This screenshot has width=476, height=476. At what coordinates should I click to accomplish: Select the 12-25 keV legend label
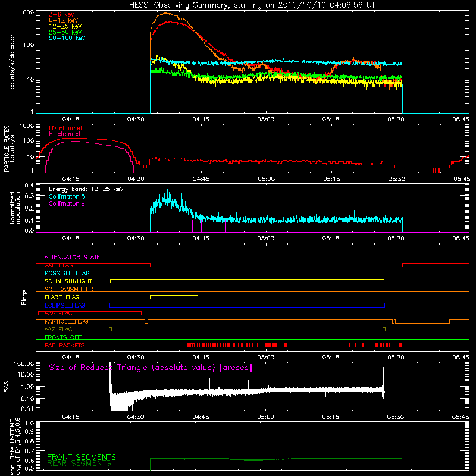click(65, 26)
